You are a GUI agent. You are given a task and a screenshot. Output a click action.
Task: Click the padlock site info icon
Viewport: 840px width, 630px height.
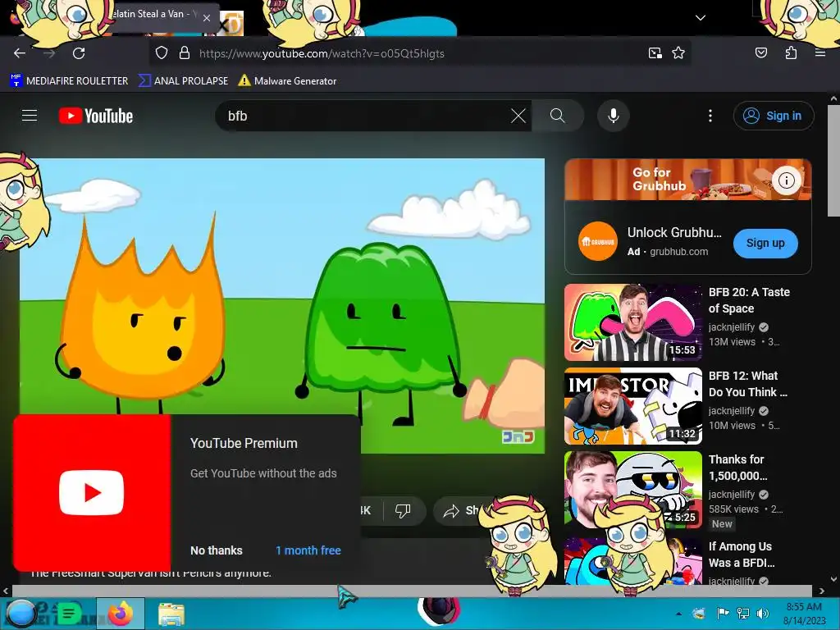[185, 53]
